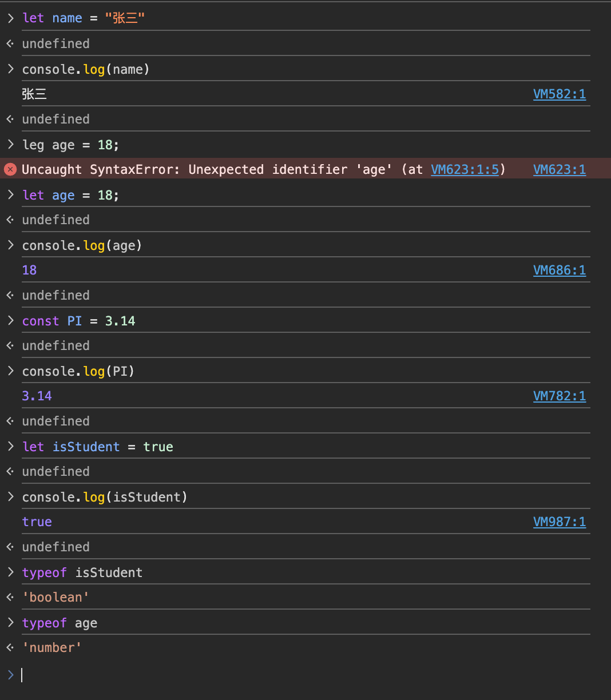Click the 'typeof age' command line
The height and width of the screenshot is (700, 611).
(59, 623)
